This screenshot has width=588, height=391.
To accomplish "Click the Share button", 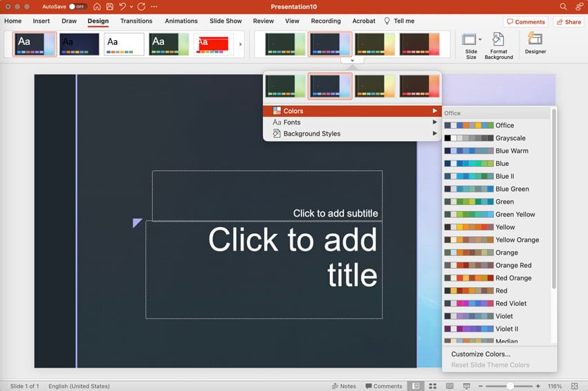I will pyautogui.click(x=568, y=22).
